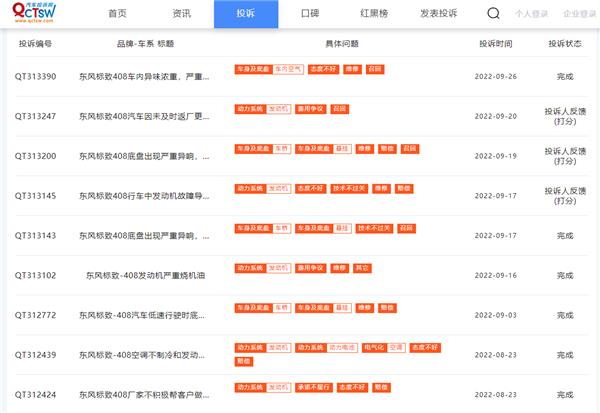
Task: Click the date 2022-09-03
Action: 496,315
